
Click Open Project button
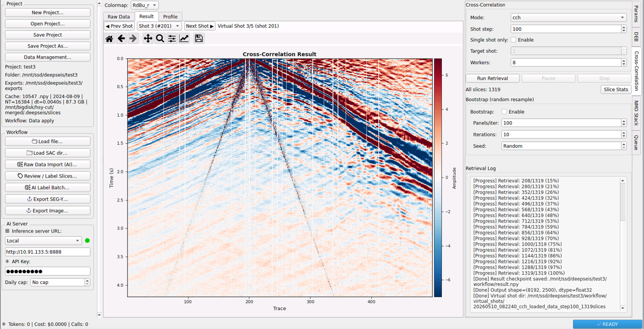pos(48,24)
